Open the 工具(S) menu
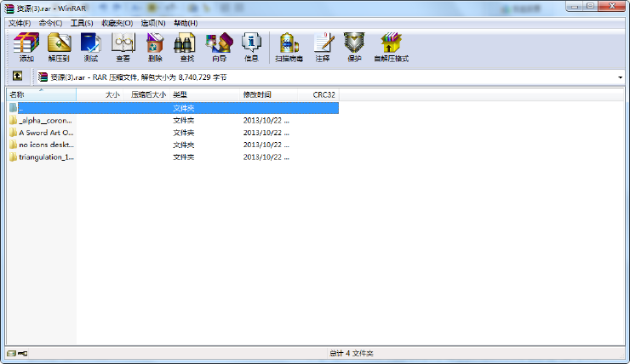The height and width of the screenshot is (364, 630). 82,23
